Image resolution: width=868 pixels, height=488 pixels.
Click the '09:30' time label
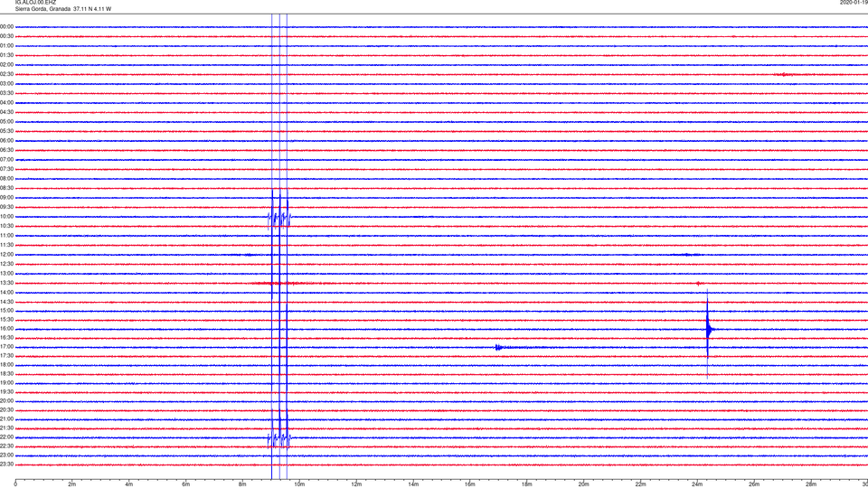coord(6,207)
